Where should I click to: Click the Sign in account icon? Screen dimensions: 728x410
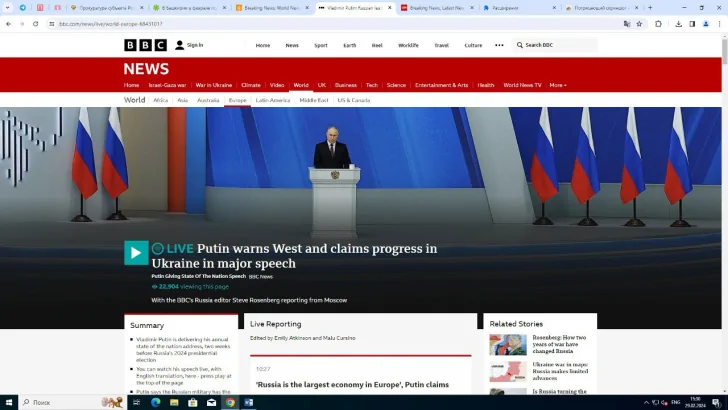click(180, 45)
